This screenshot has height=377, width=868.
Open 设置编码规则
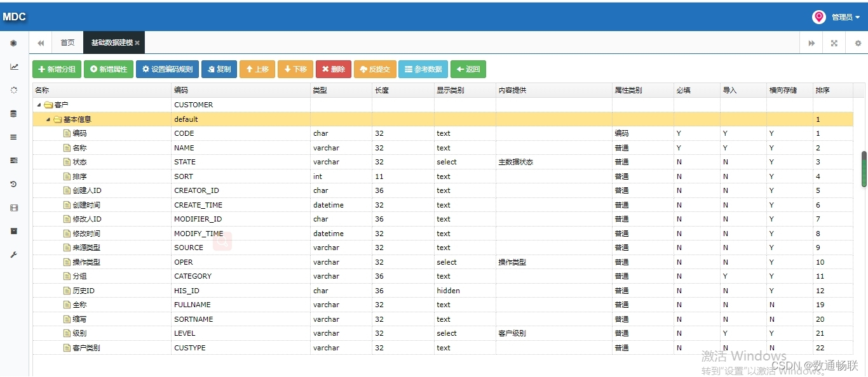167,69
